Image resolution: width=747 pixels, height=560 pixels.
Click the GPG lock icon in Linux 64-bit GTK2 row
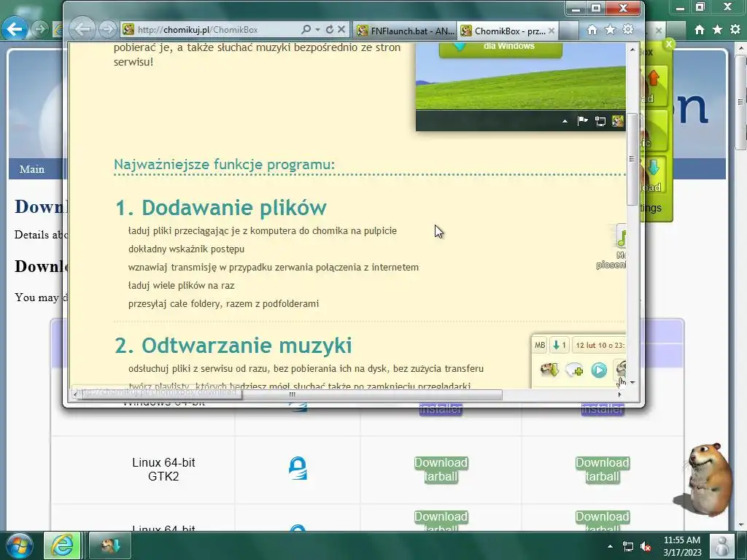[298, 468]
